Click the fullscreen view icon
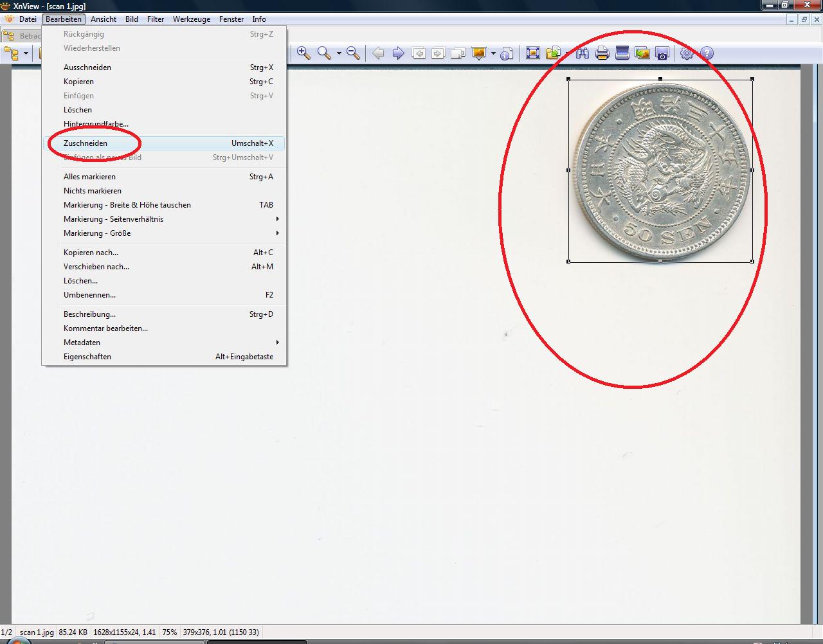 [x=532, y=53]
